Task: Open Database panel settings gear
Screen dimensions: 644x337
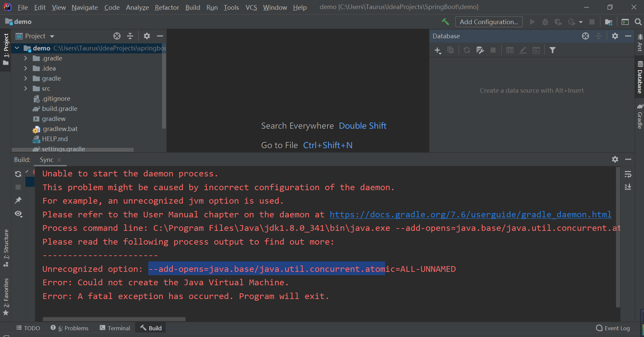Action: [615, 36]
